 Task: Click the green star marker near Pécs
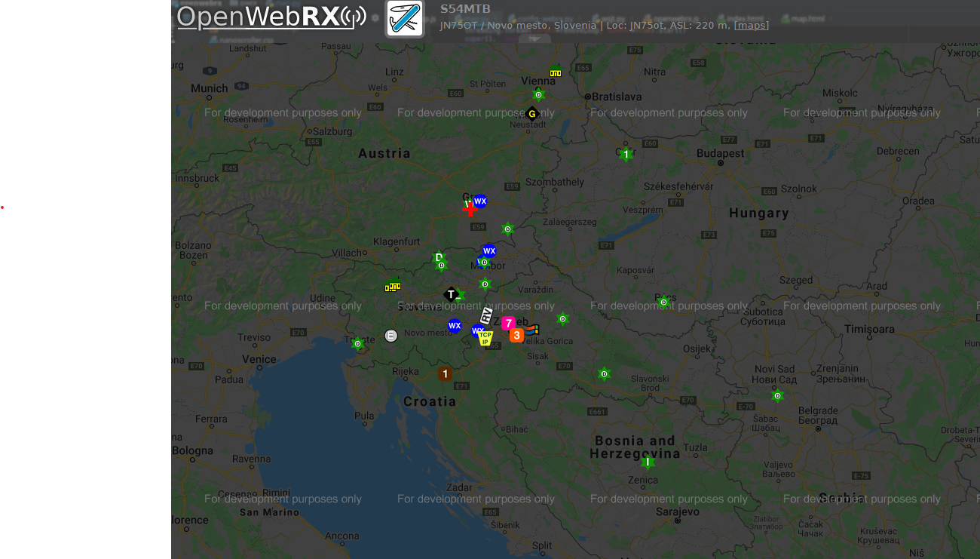663,302
